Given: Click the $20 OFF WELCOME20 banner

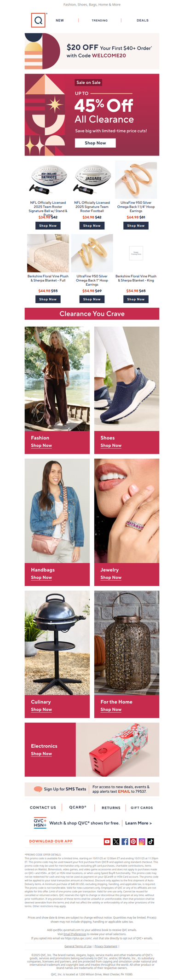Looking at the screenshot, I should click(x=92, y=51).
